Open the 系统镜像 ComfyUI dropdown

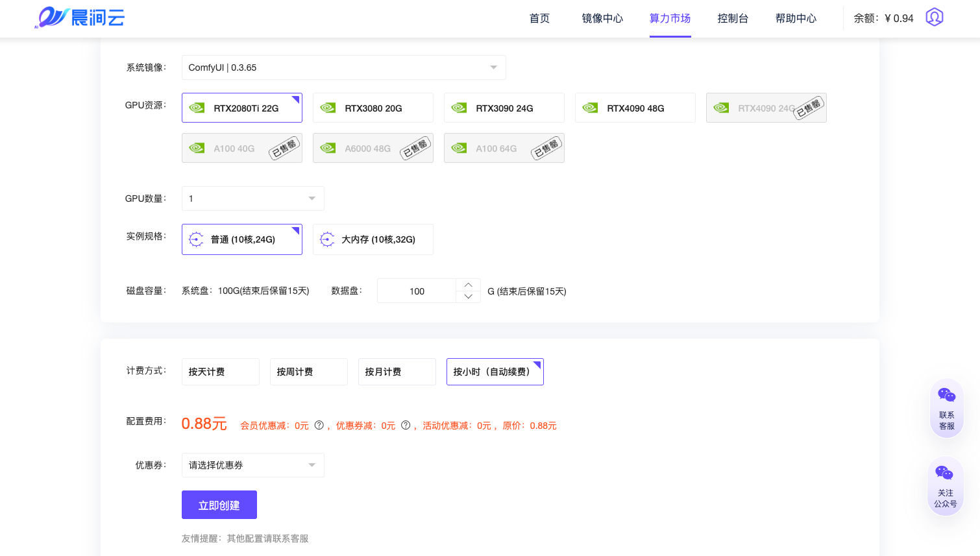pos(344,67)
